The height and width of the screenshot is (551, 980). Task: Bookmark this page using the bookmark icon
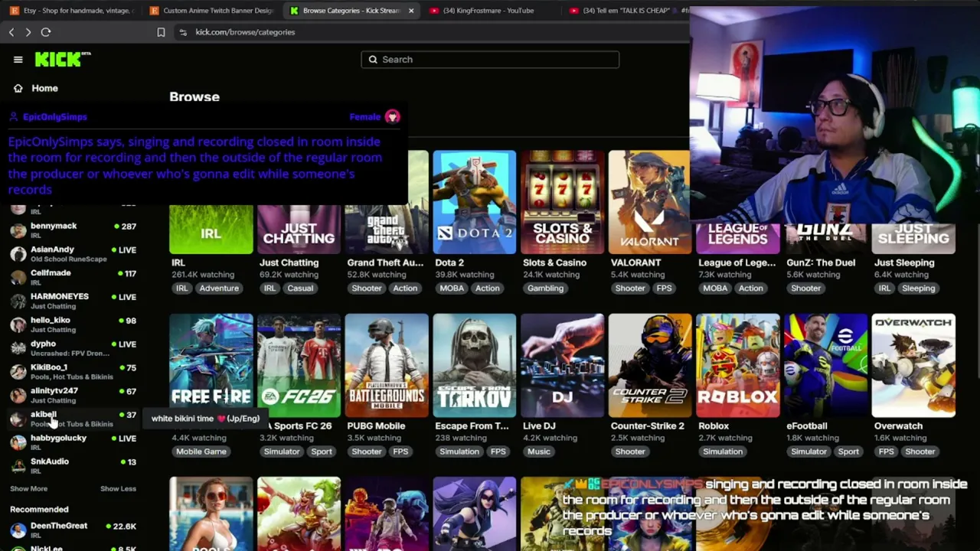click(x=161, y=32)
